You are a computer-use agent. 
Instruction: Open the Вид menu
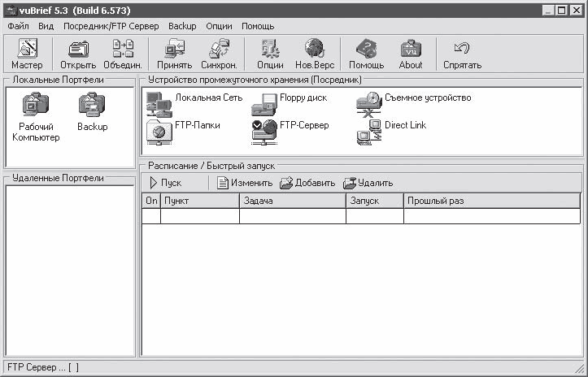click(46, 26)
